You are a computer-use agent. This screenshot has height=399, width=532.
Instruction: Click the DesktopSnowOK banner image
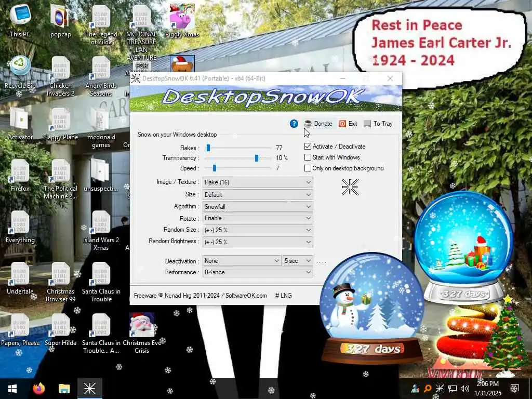click(x=266, y=98)
